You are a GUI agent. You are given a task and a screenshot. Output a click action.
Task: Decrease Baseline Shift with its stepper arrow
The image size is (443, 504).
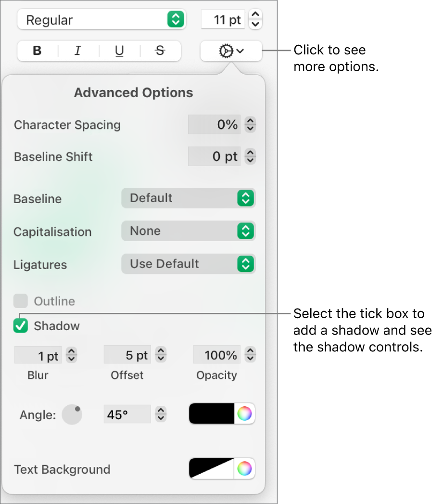click(250, 159)
